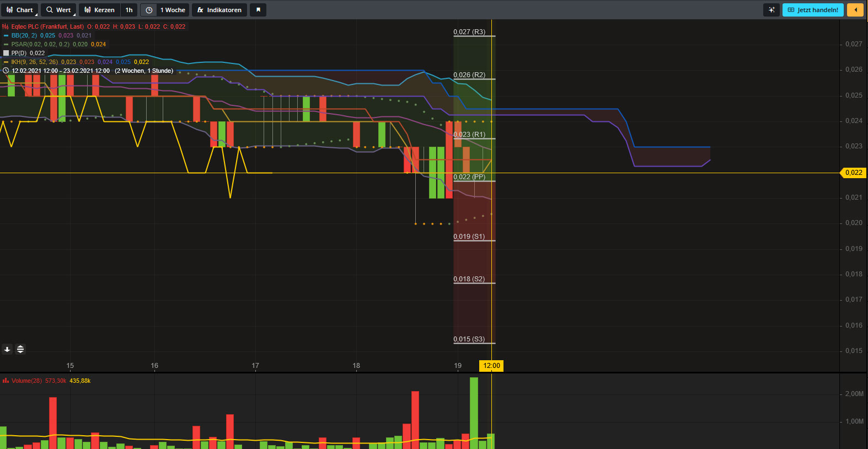The height and width of the screenshot is (449, 868).
Task: Click the down-arrow icon at chart bottom left
Action: click(x=7, y=349)
